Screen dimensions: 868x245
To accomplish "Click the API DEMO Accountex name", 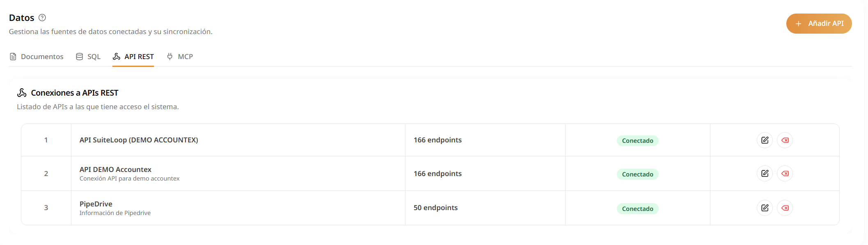I will click(115, 169).
